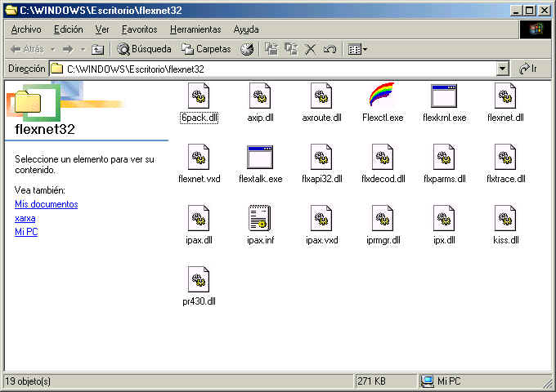Click the title bar folder system icon
Viewport: 556px width, 392px height.
[x=11, y=10]
